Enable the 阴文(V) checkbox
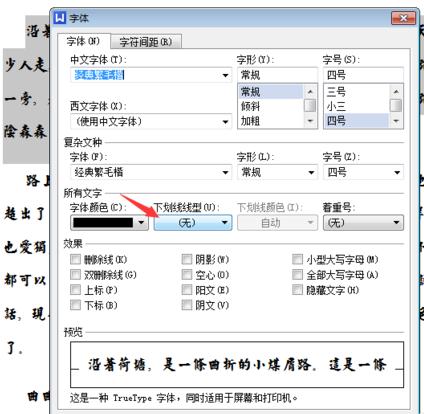The width and height of the screenshot is (424, 414). point(187,305)
